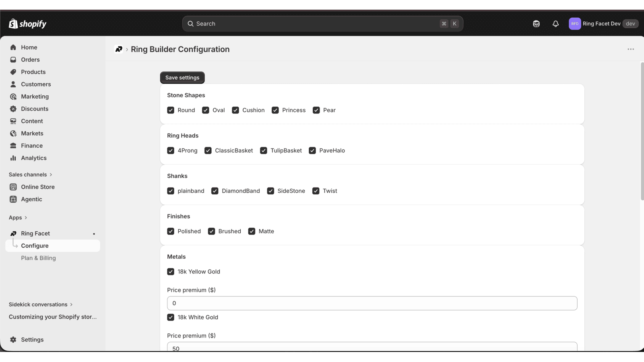Click the Search input box

click(322, 24)
